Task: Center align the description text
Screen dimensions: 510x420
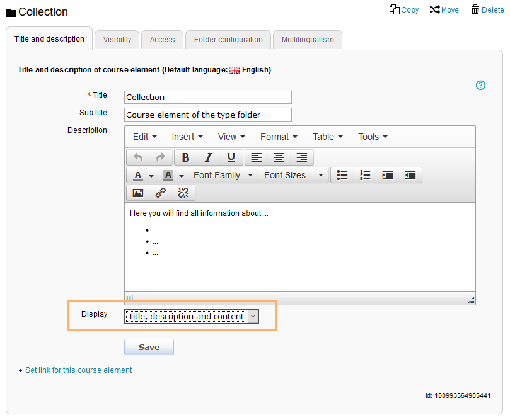Action: [279, 157]
